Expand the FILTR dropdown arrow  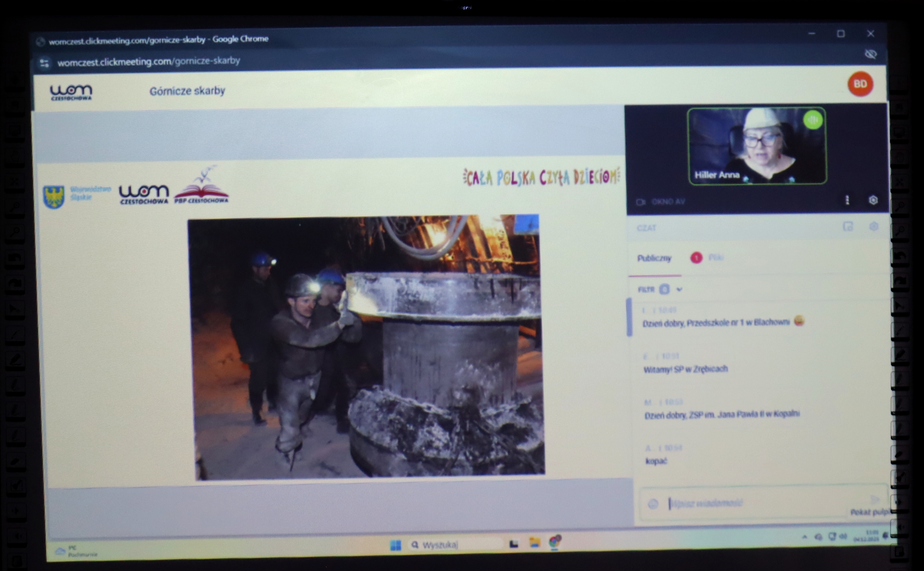679,290
